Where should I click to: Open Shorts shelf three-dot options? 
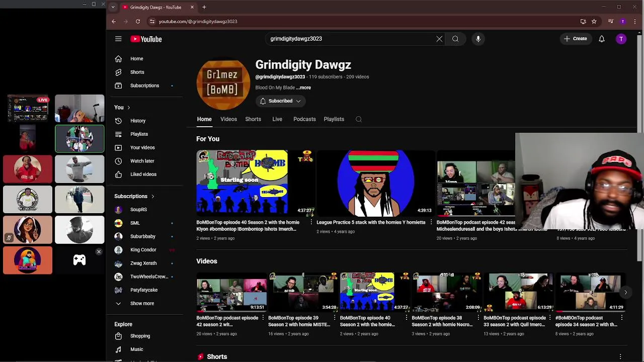coord(620,356)
